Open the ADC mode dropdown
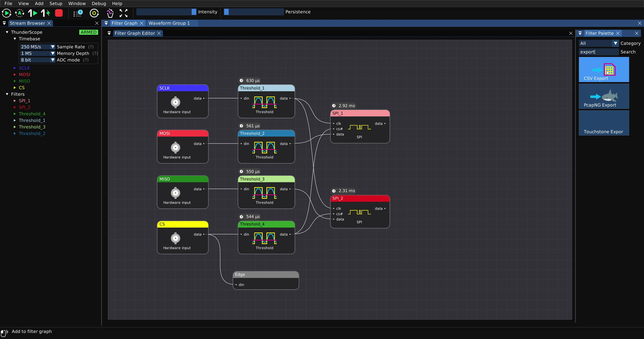644x339 pixels. 37,60
